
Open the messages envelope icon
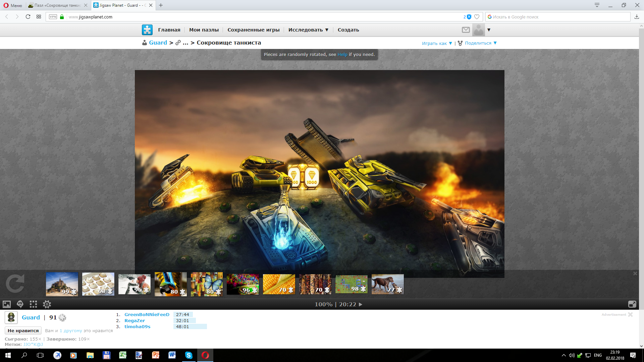(466, 30)
